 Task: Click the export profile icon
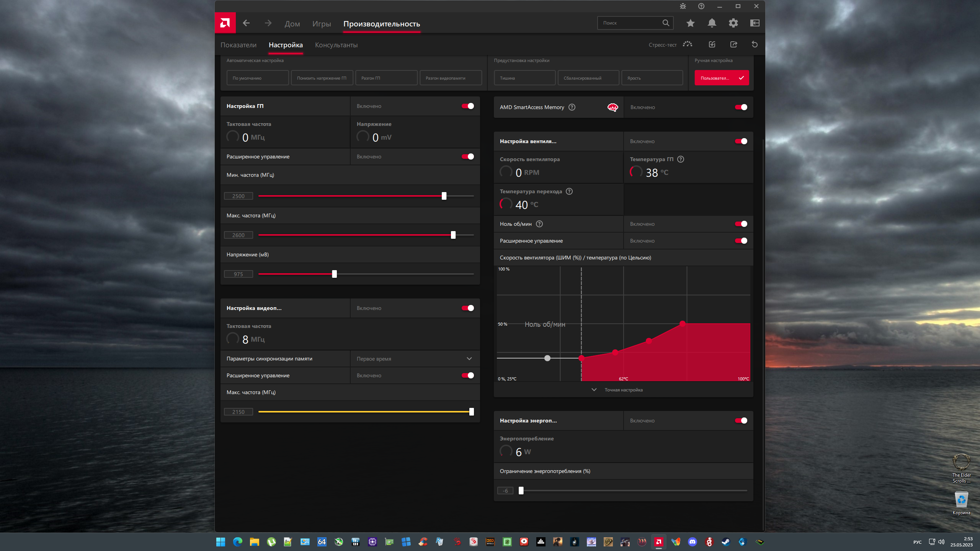point(733,44)
